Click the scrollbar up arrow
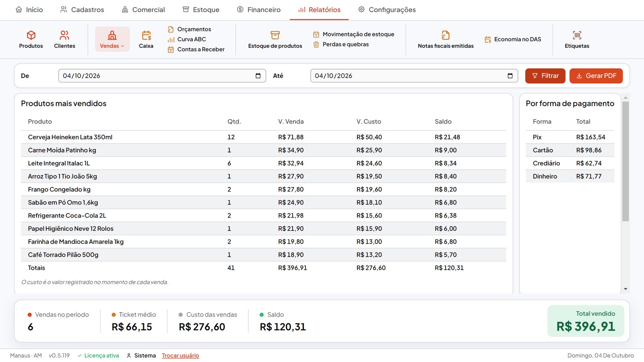 [625, 98]
